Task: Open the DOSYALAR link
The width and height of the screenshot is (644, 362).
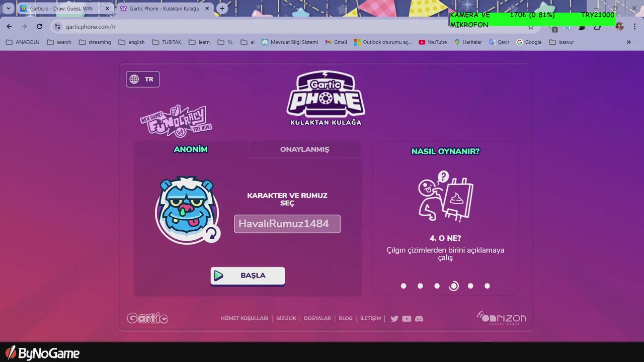Action: [x=317, y=318]
